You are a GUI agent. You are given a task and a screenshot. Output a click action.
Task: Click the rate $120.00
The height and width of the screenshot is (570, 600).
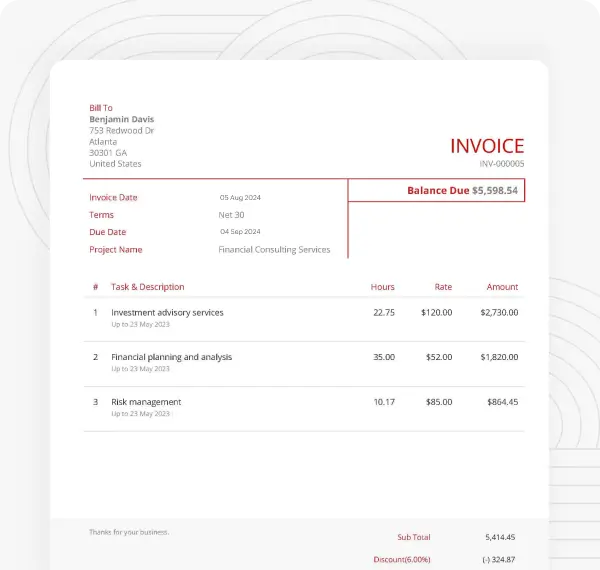437,313
